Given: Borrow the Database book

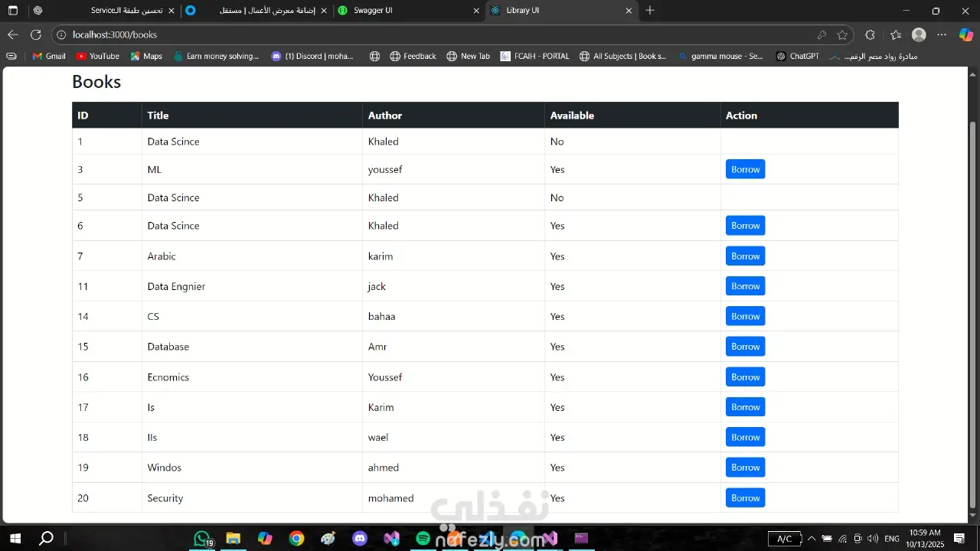Looking at the screenshot, I should [745, 347].
